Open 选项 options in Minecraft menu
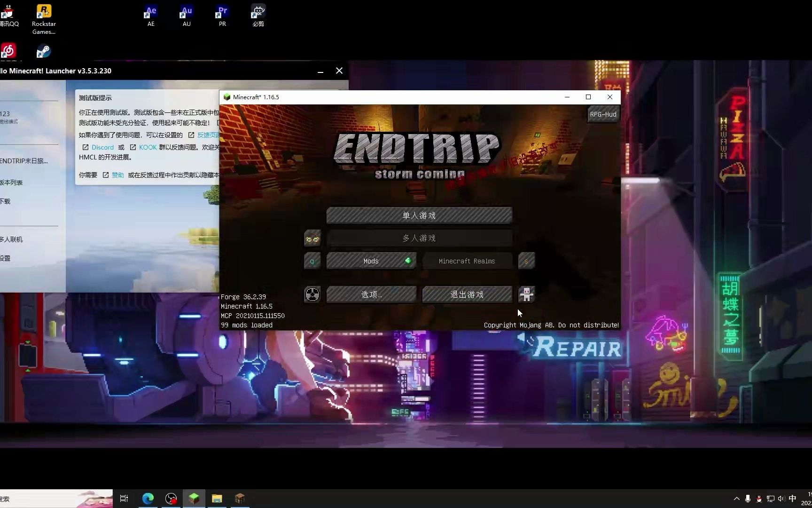The width and height of the screenshot is (812, 508). tap(371, 294)
